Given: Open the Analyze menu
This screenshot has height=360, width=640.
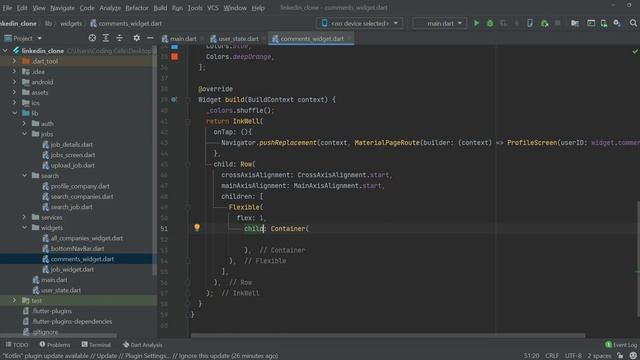Looking at the screenshot, I should point(110,8).
